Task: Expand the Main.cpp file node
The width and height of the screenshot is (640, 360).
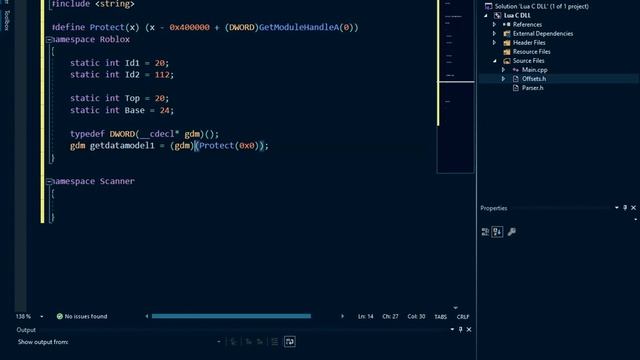Action: point(503,70)
